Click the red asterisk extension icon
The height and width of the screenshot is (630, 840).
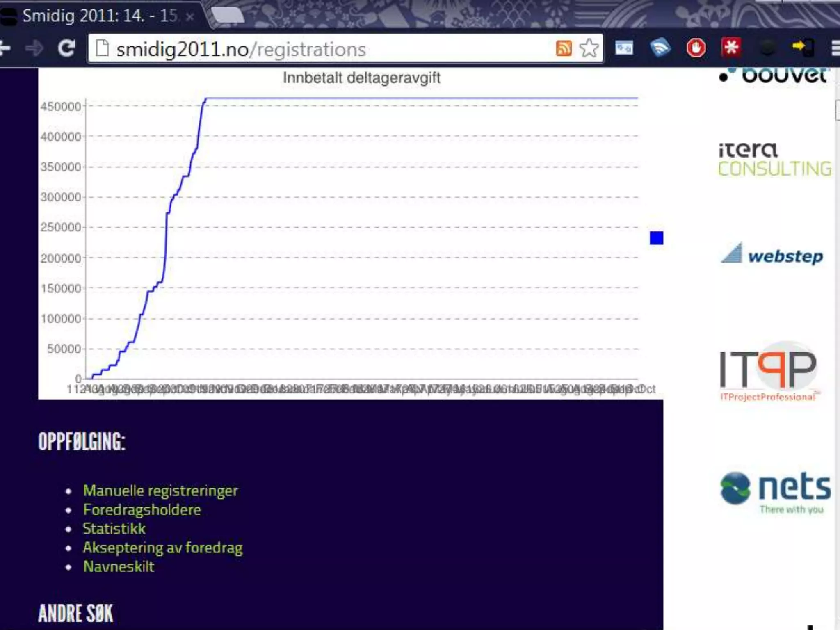click(x=731, y=48)
